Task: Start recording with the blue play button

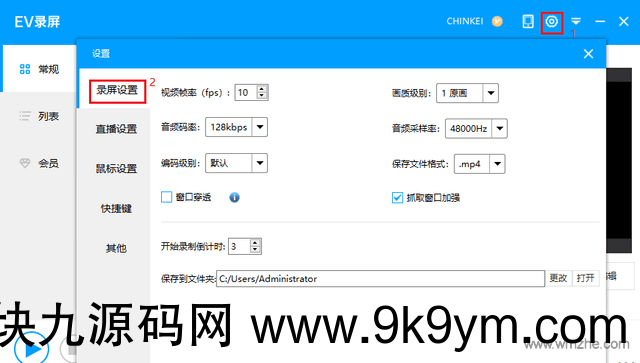Action: click(x=31, y=349)
